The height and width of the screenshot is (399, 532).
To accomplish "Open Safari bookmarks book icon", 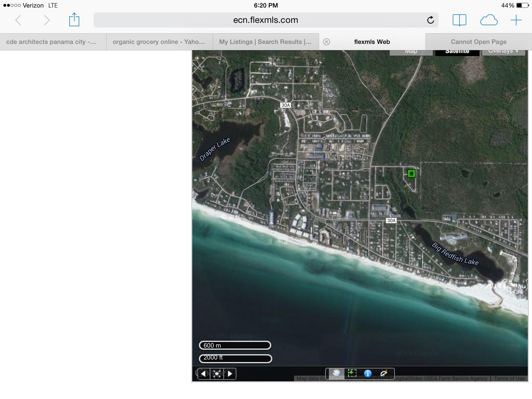I will click(x=459, y=20).
